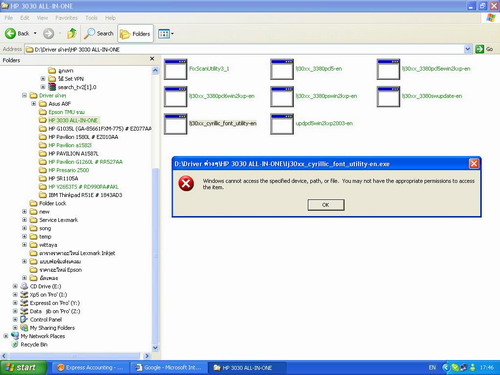Open the Edit menu
Screen dimensions: 500x375
point(25,18)
